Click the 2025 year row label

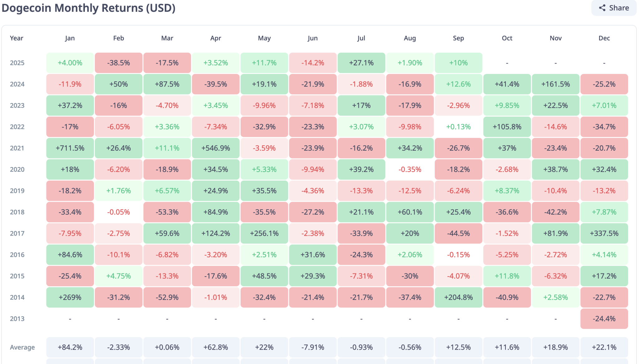tap(17, 63)
